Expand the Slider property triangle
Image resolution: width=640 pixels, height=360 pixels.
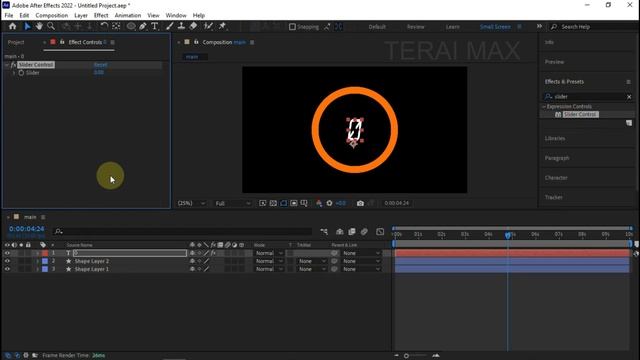click(x=14, y=73)
